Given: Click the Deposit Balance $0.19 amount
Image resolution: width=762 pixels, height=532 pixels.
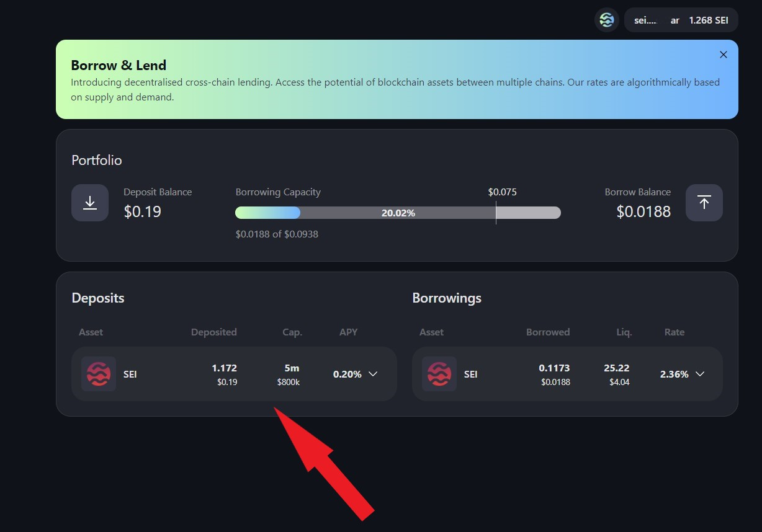Looking at the screenshot, I should point(142,212).
